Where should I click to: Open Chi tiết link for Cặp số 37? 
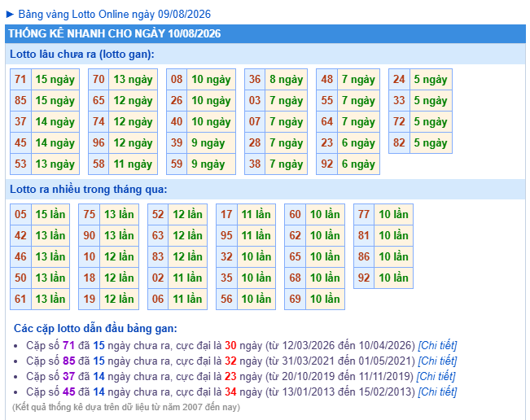point(436,376)
